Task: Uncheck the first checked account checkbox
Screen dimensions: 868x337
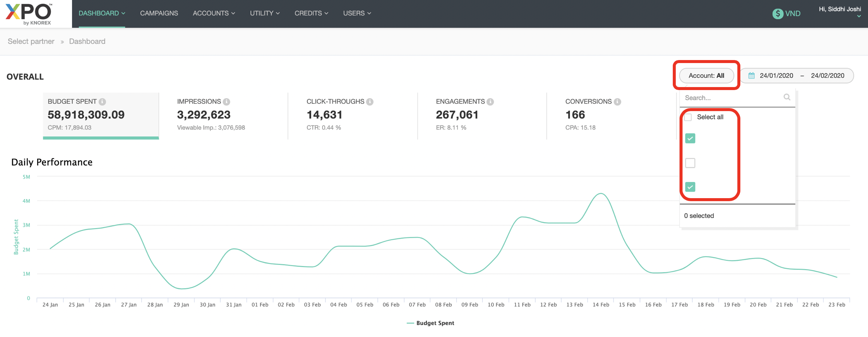Action: pos(690,138)
